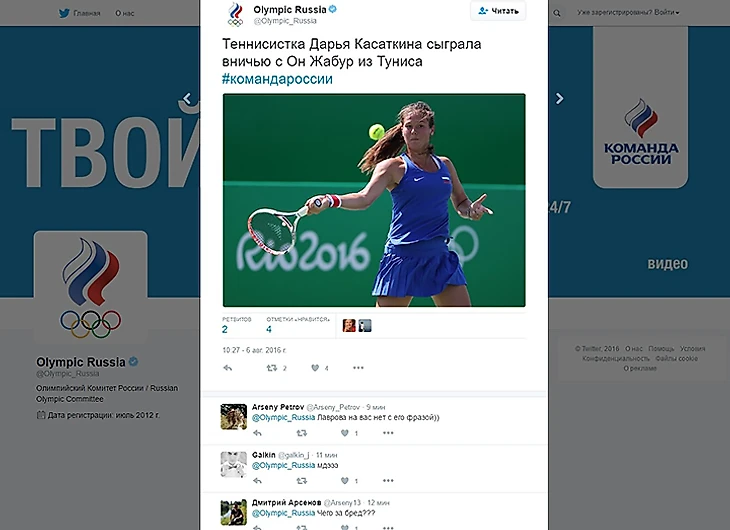Open more options on Galkin's comment
Screen dimensions: 730x530
[388, 481]
